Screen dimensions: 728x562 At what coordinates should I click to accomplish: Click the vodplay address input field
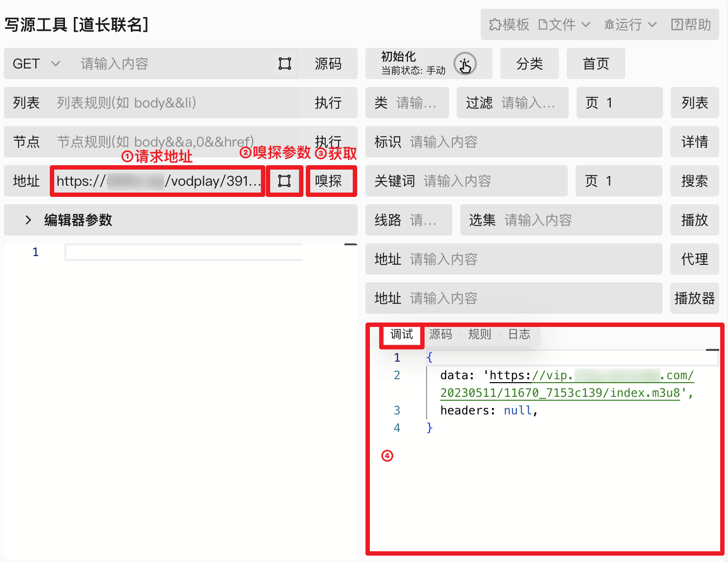tap(158, 181)
